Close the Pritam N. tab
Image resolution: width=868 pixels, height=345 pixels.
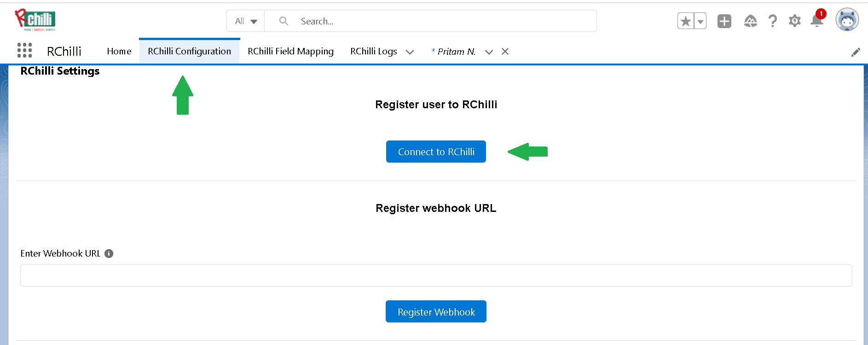click(x=505, y=52)
